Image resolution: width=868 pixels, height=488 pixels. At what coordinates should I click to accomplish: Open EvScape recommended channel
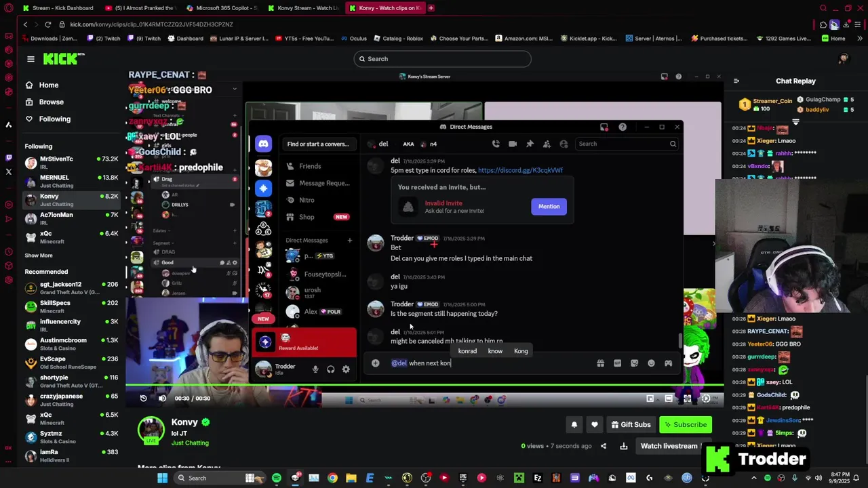tap(71, 363)
